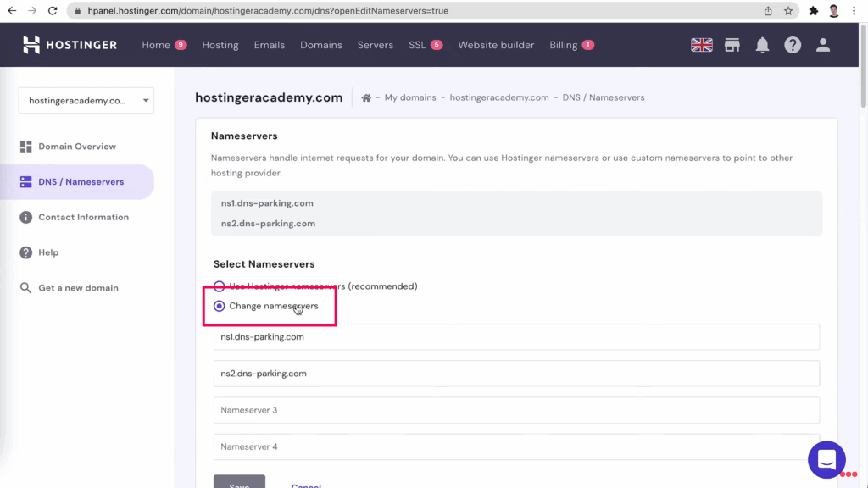Open the Billing menu

click(563, 45)
